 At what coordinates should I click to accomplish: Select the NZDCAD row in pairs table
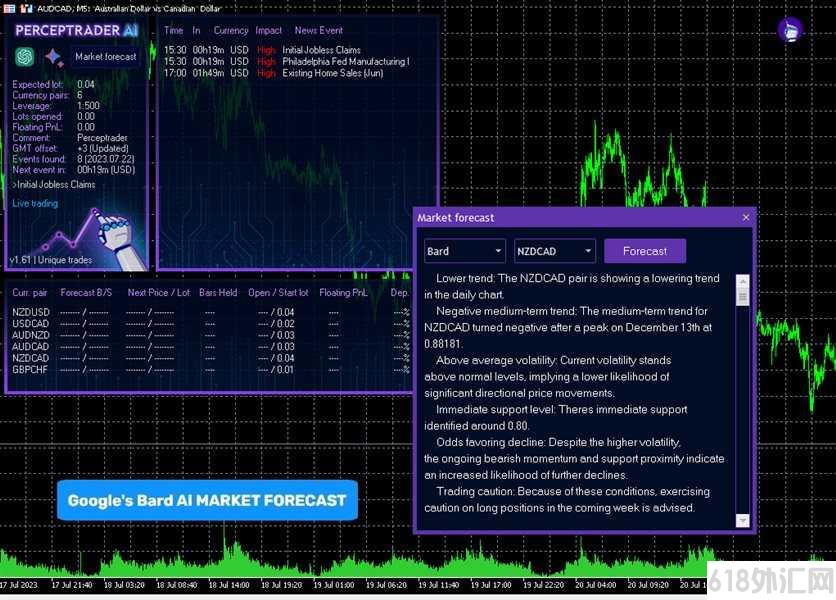click(211, 358)
